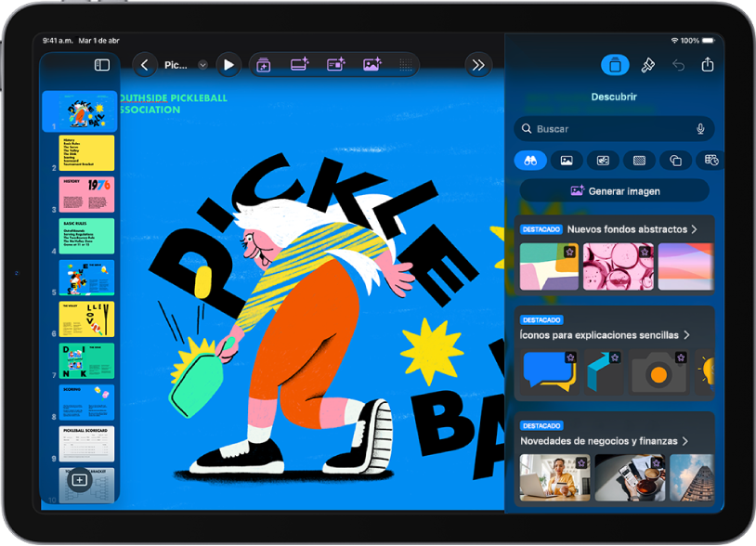Click the purple slide-layout sparkle icon
The image size is (756, 546).
click(x=336, y=64)
